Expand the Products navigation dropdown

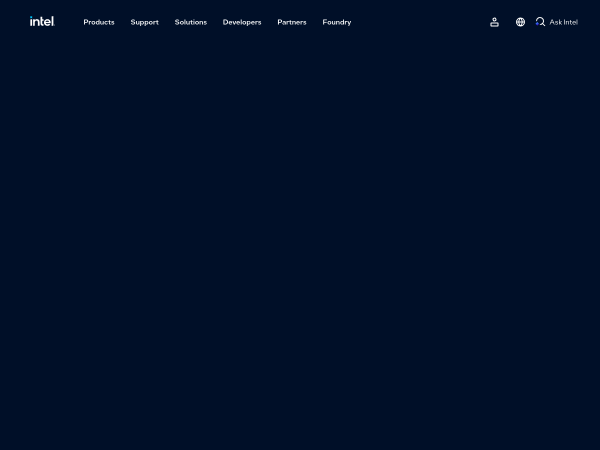click(99, 22)
